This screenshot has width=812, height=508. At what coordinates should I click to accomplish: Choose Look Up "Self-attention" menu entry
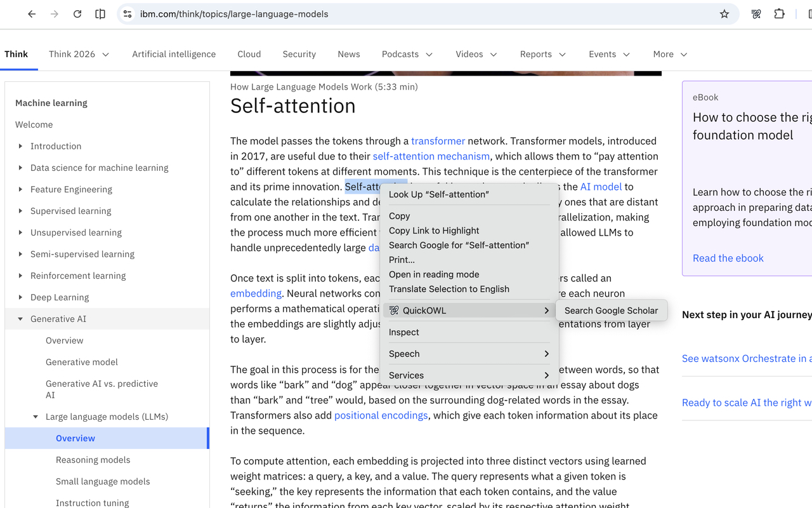click(x=469, y=194)
